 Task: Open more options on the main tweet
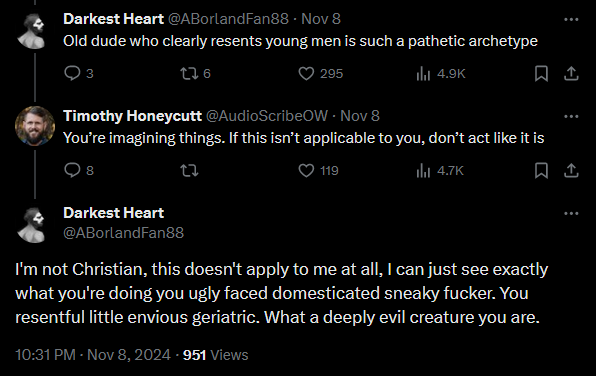(x=571, y=213)
